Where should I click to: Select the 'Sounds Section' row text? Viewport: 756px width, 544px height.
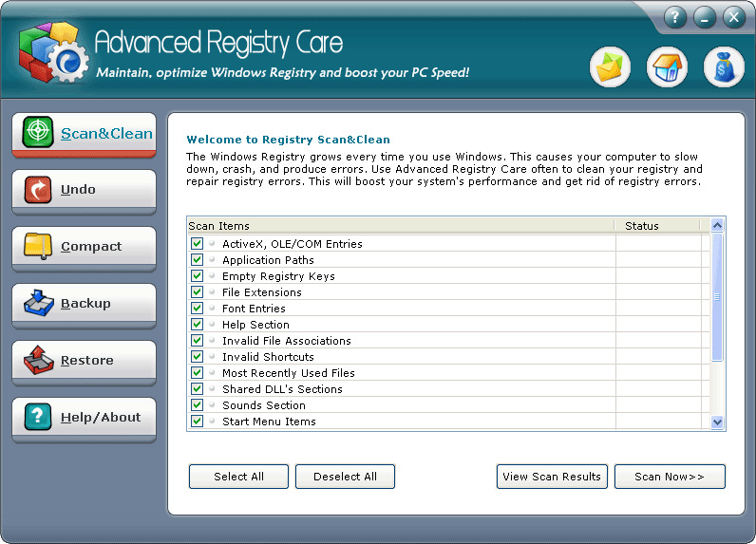pyautogui.click(x=264, y=405)
